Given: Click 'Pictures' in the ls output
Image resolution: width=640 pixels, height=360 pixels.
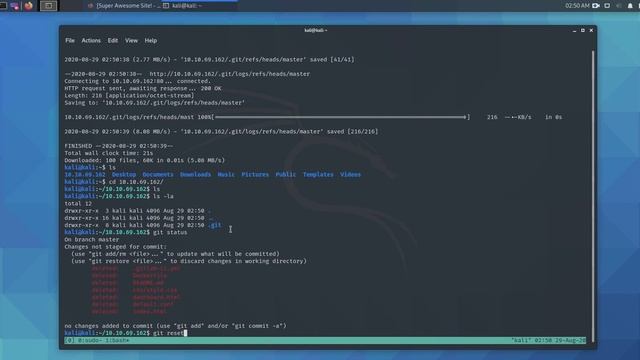Looking at the screenshot, I should pyautogui.click(x=255, y=174).
